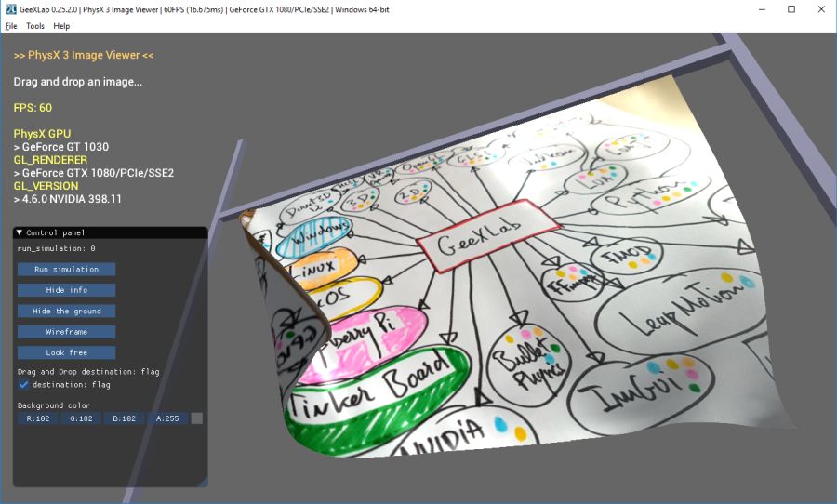Click the 'GL_VERSION' label
Image resolution: width=837 pixels, height=504 pixels.
point(46,186)
